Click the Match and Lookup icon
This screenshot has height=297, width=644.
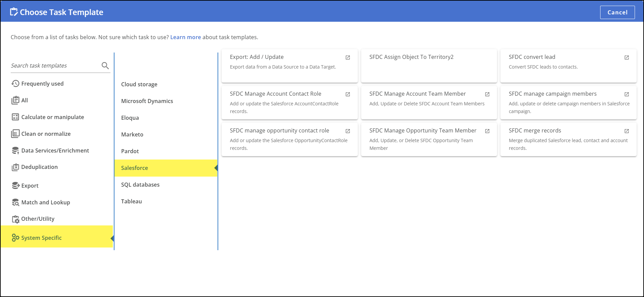click(x=15, y=202)
